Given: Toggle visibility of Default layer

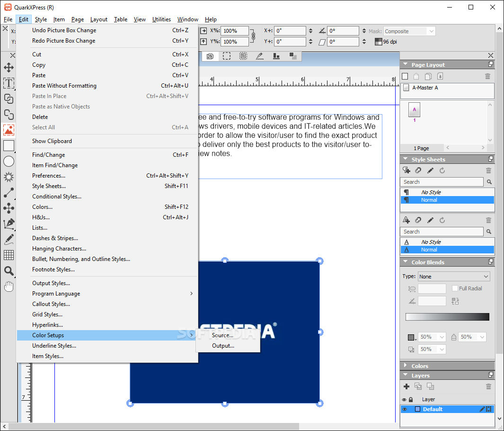Looking at the screenshot, I should coord(404,409).
